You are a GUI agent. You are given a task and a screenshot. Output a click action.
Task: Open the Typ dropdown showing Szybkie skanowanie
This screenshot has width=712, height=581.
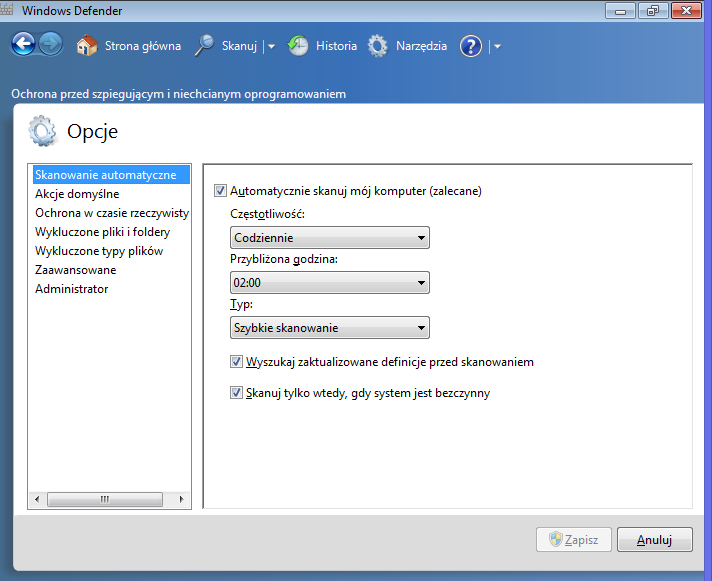(330, 327)
